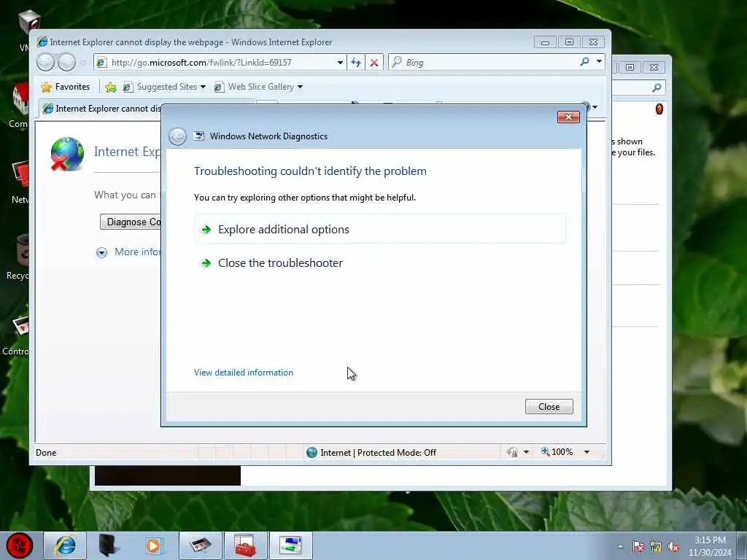
Task: Close diagnostics dialog with red X
Action: click(x=568, y=117)
